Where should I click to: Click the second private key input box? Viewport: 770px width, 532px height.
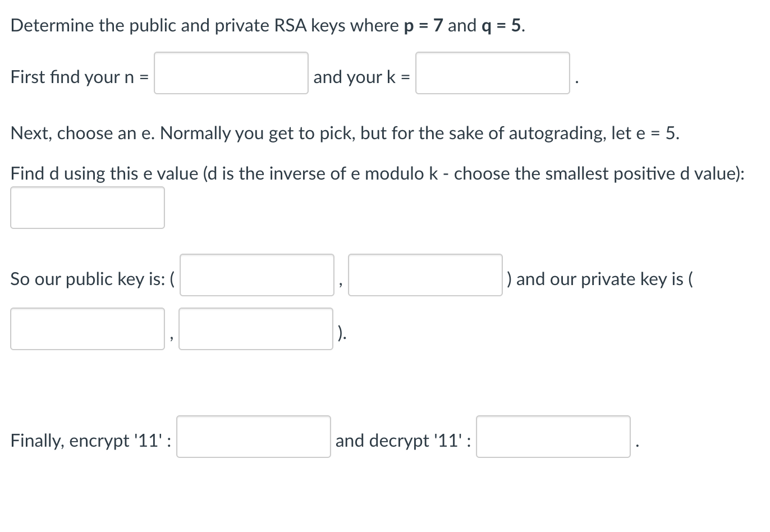255,328
